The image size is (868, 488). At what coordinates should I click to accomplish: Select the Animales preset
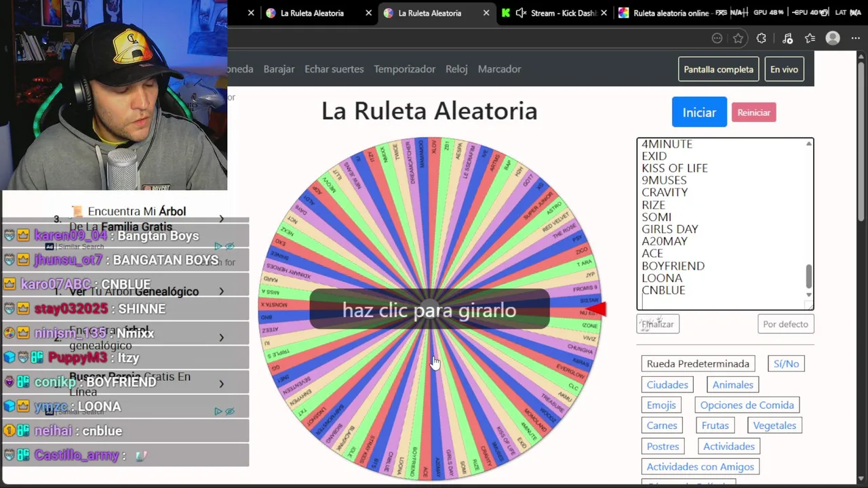pyautogui.click(x=732, y=384)
